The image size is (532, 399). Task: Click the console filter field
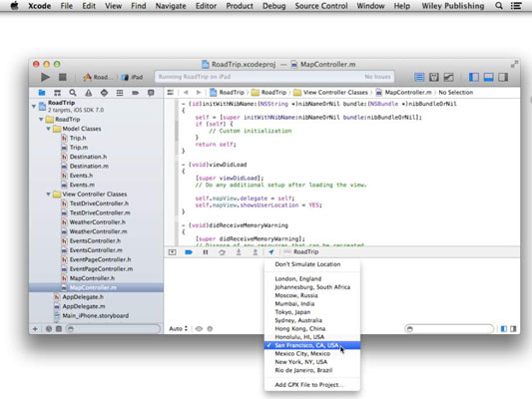(449, 329)
